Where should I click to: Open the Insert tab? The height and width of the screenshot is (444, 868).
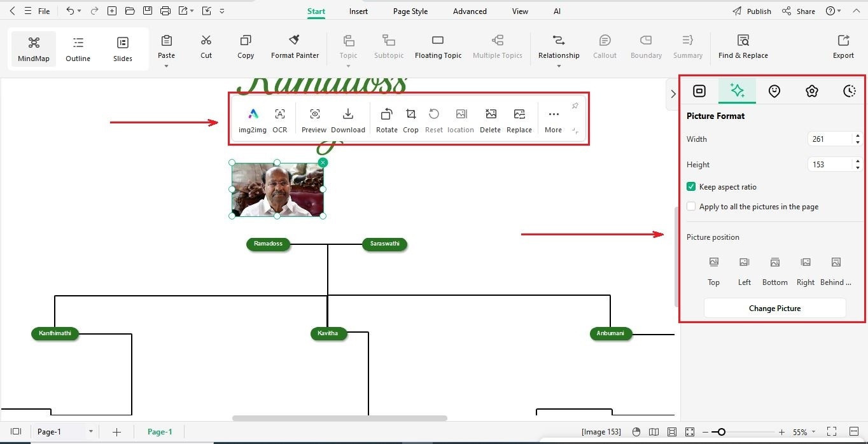click(358, 11)
